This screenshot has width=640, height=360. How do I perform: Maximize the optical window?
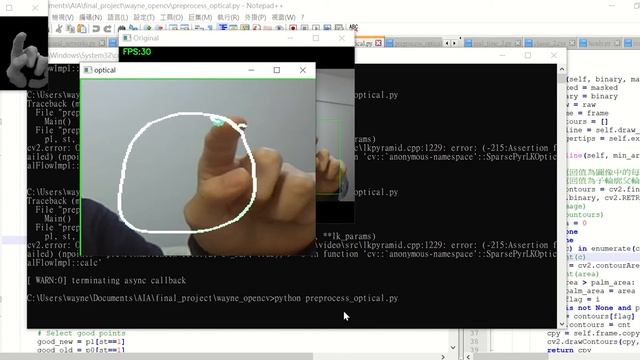click(277, 70)
